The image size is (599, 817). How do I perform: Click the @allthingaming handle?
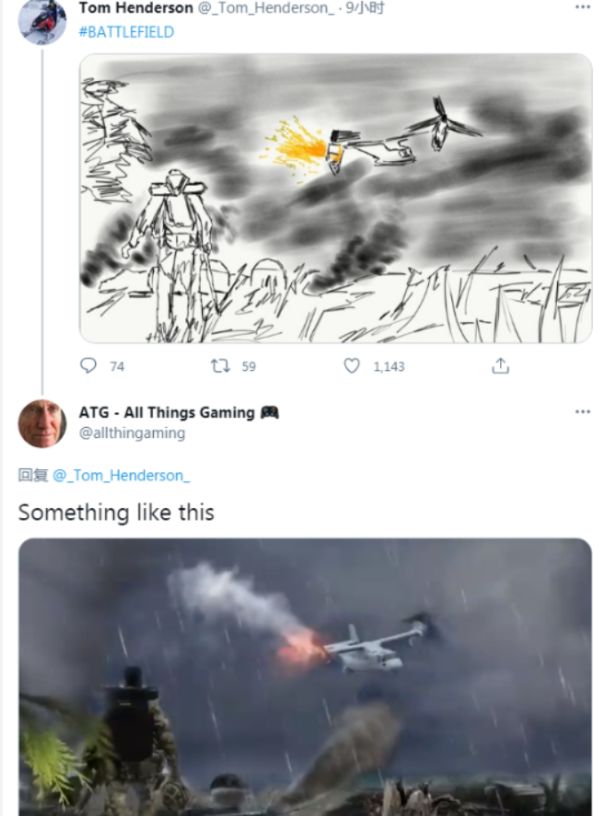point(132,433)
